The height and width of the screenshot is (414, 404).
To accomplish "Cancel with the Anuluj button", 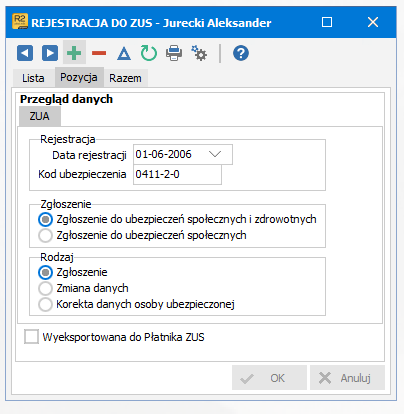I will coord(347,378).
